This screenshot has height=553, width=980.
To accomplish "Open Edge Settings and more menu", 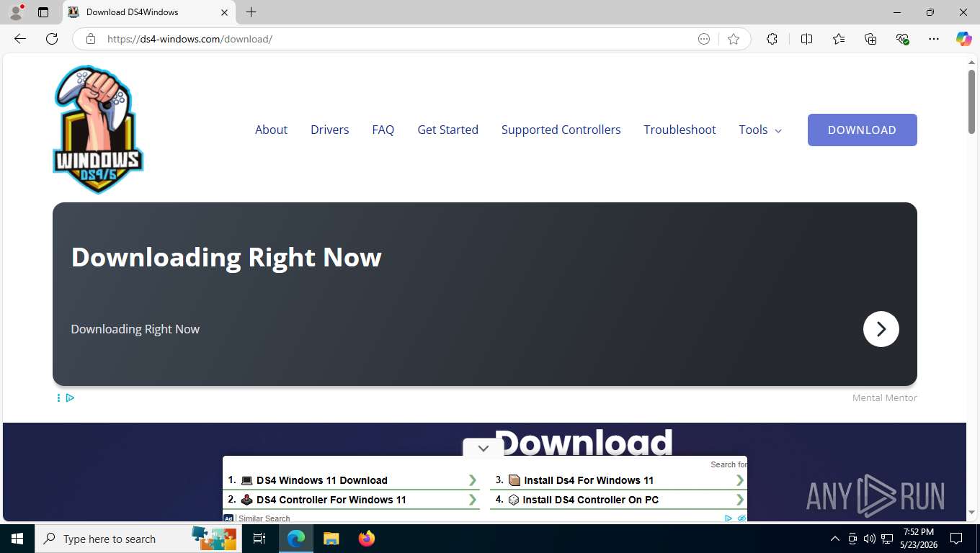I will tap(934, 39).
